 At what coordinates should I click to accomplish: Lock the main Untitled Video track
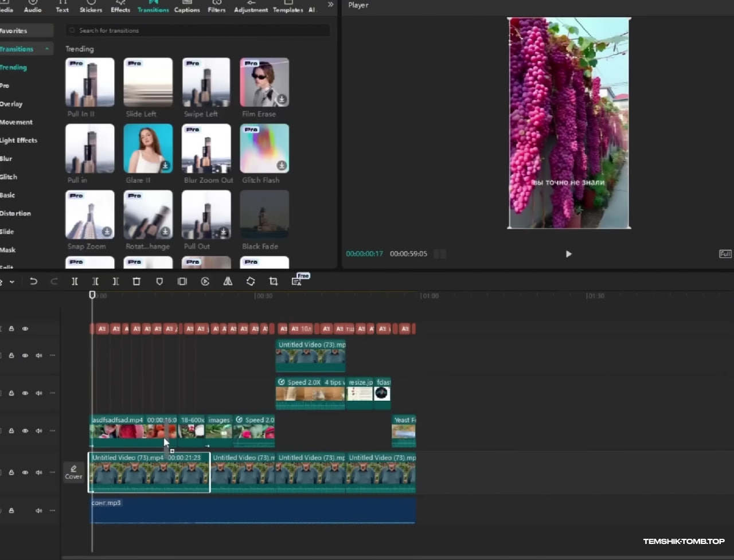pos(11,473)
